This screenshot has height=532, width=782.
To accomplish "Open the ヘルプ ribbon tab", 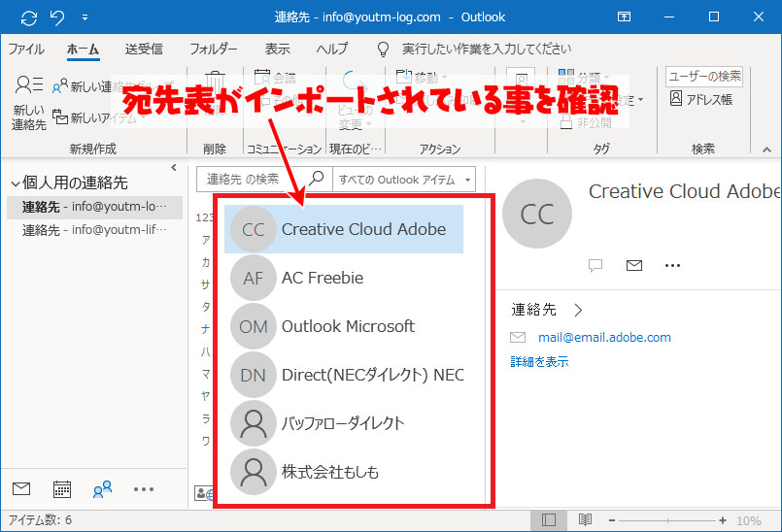I will point(332,49).
